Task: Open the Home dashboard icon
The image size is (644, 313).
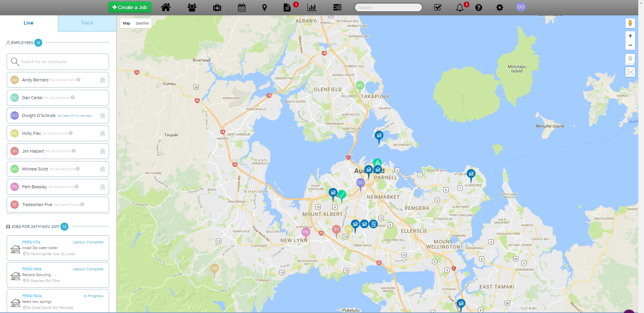Action: tap(166, 7)
